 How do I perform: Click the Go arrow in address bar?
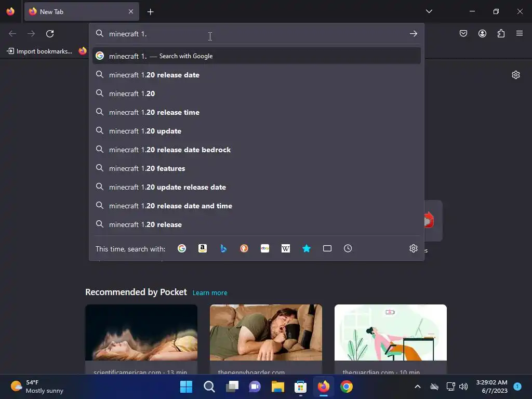(x=413, y=34)
